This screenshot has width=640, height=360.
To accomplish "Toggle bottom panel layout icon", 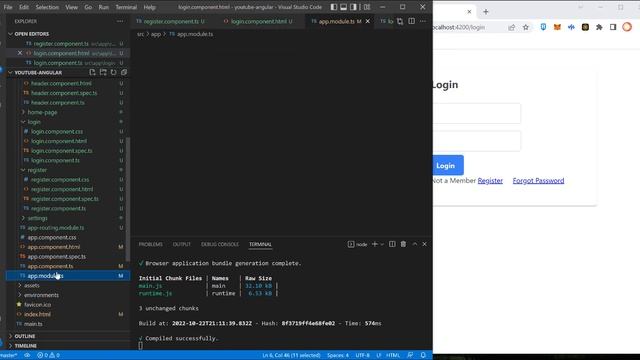I will tap(344, 7).
